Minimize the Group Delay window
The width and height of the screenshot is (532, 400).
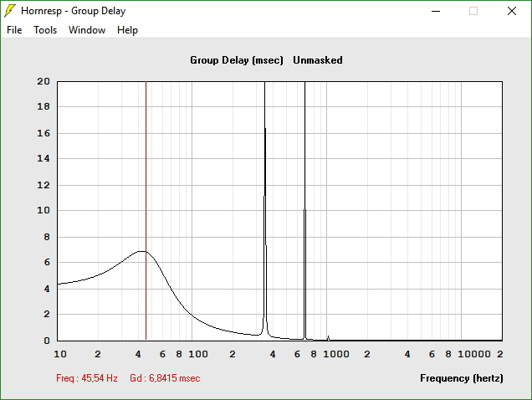tap(436, 11)
